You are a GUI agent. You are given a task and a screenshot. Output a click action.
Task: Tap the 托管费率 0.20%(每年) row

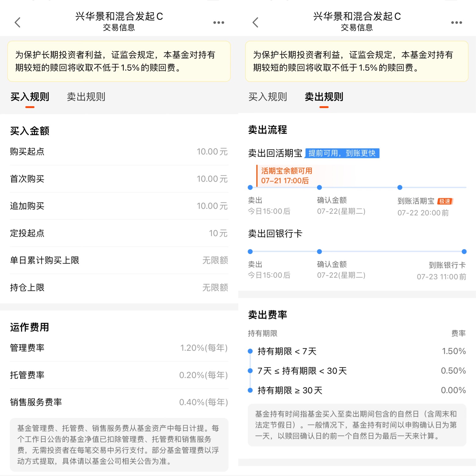coord(119,375)
